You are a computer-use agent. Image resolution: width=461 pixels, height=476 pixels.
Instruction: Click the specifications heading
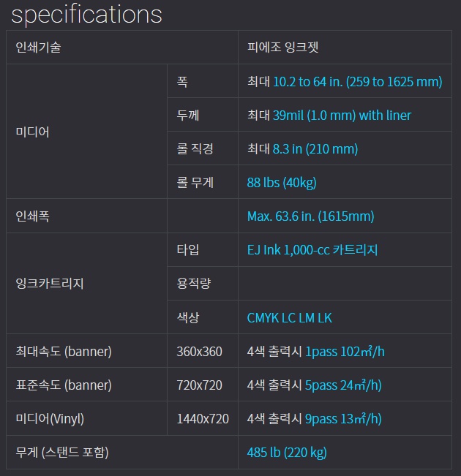[86, 15]
